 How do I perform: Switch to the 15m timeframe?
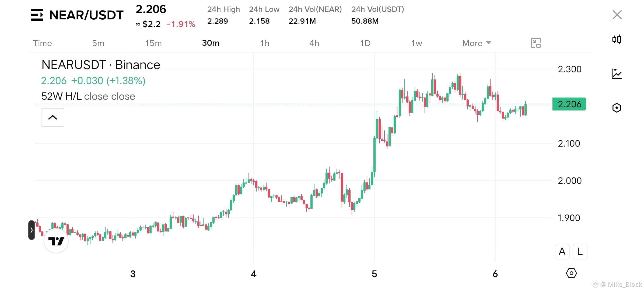coord(153,43)
